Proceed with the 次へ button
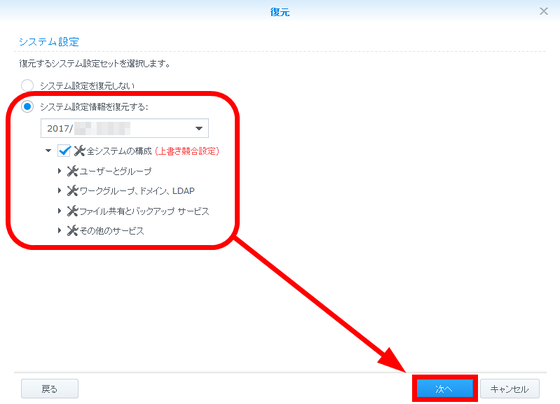560x404 pixels. (x=445, y=389)
